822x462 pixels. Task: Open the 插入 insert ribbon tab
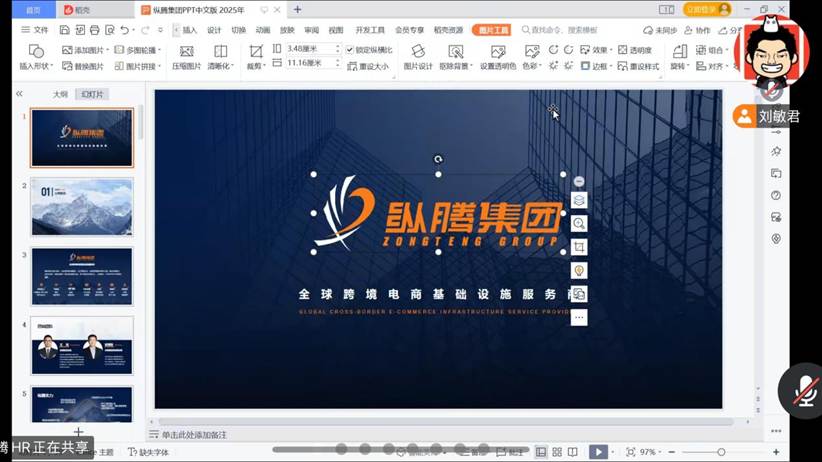pyautogui.click(x=189, y=30)
